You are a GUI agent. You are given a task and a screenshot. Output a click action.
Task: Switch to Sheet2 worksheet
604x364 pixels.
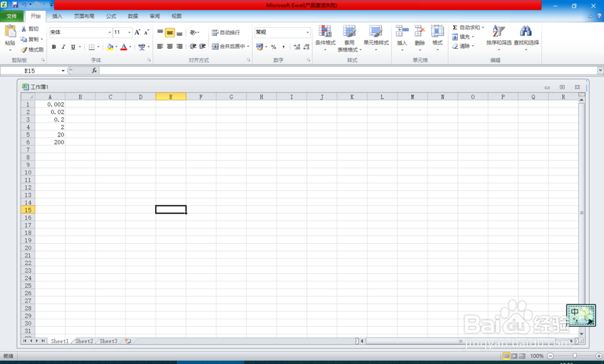click(84, 341)
